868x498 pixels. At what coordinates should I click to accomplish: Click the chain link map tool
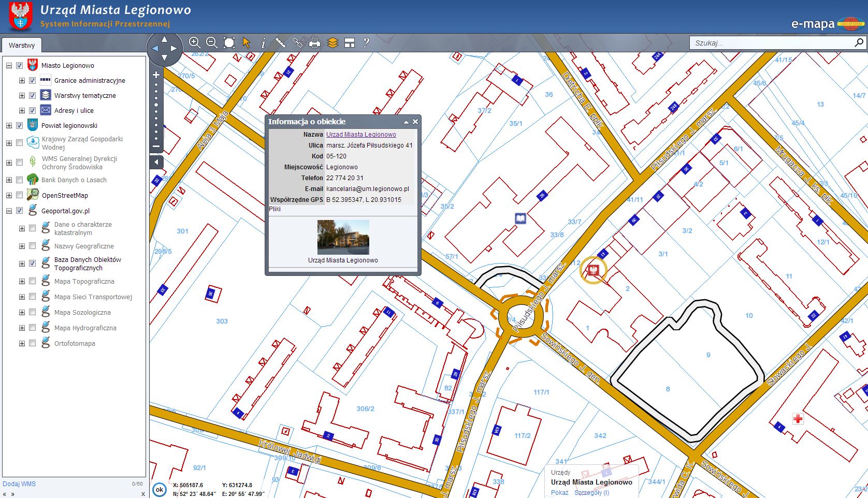[297, 42]
